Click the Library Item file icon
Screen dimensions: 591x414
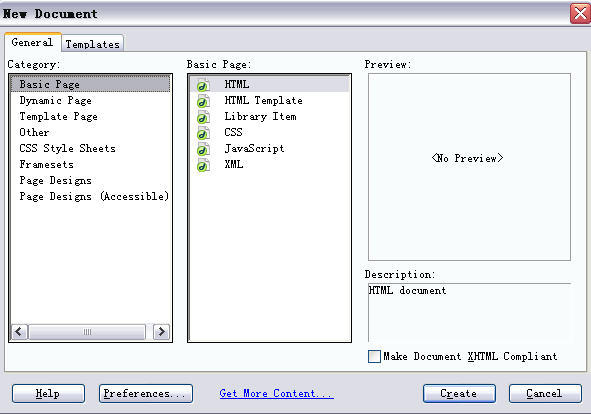click(203, 117)
